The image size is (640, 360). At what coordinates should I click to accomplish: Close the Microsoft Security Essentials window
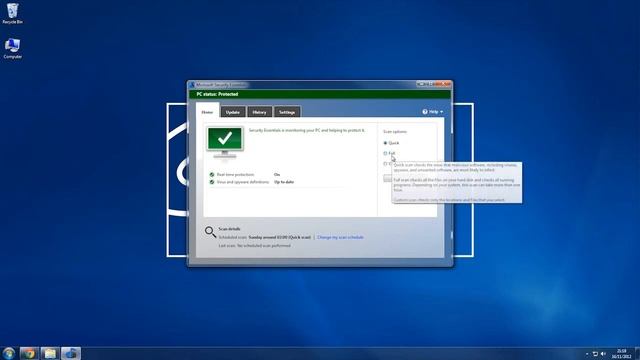click(442, 84)
